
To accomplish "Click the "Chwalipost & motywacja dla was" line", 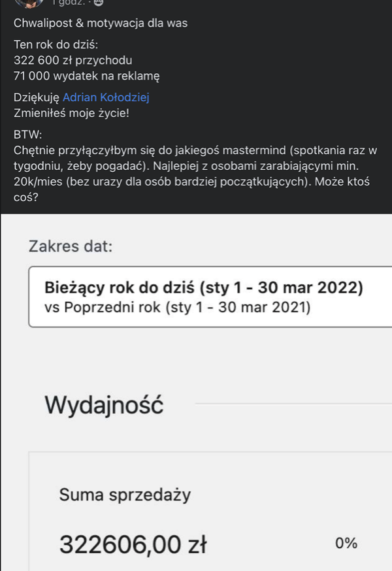I will tap(101, 23).
